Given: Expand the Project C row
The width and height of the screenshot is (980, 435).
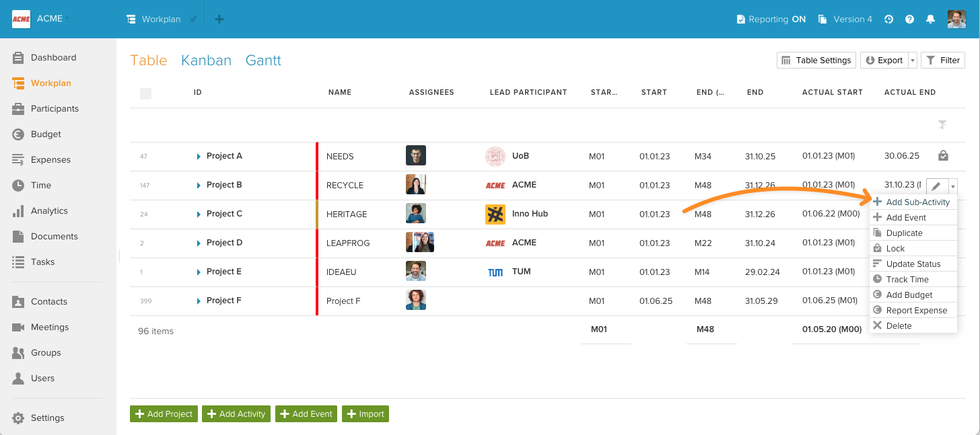Looking at the screenshot, I should tap(199, 214).
